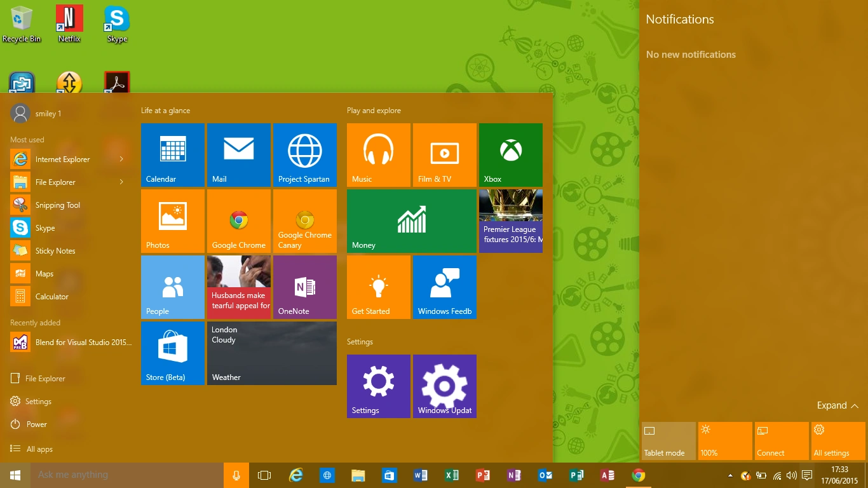Click the battery power tray icon
Viewport: 868px width, 488px height.
(x=761, y=475)
